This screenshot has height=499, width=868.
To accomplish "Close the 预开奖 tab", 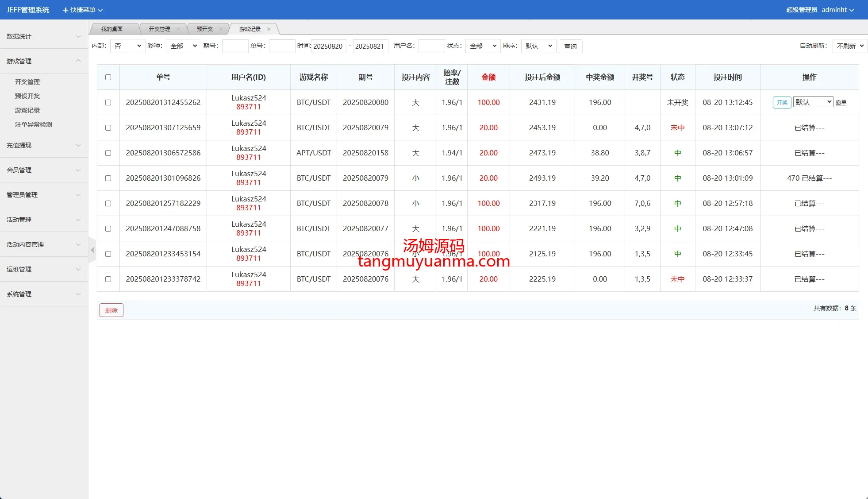I will [221, 29].
